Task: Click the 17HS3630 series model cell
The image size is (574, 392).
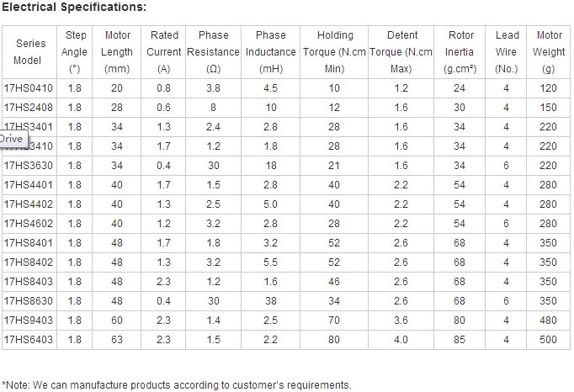Action: pos(29,166)
